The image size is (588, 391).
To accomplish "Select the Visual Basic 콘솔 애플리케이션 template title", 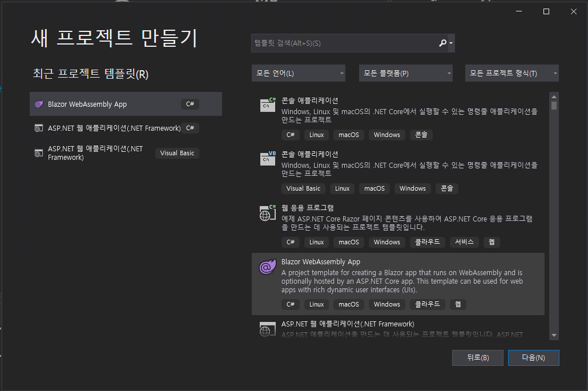I will pyautogui.click(x=310, y=154).
